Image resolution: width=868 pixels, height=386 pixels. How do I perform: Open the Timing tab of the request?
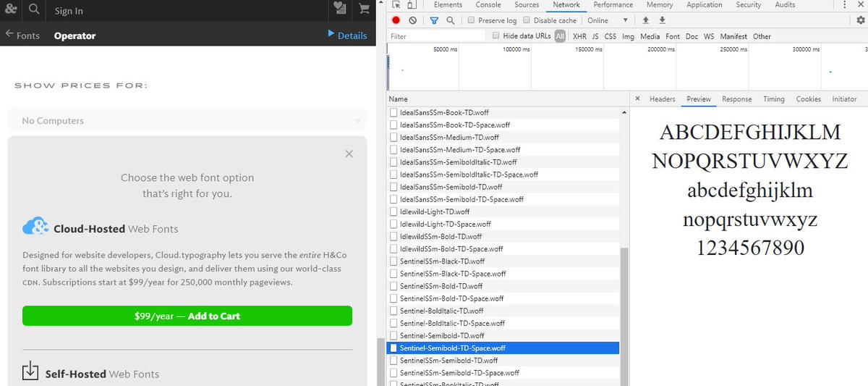pos(773,98)
